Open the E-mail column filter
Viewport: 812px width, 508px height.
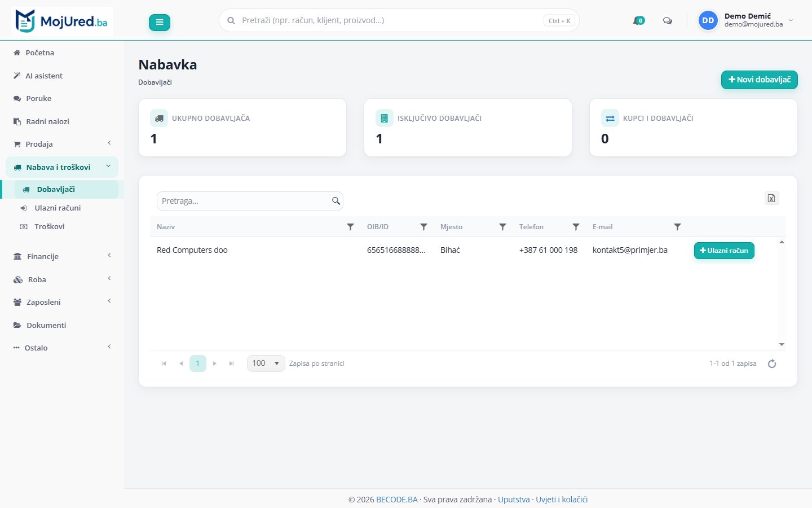coord(677,227)
